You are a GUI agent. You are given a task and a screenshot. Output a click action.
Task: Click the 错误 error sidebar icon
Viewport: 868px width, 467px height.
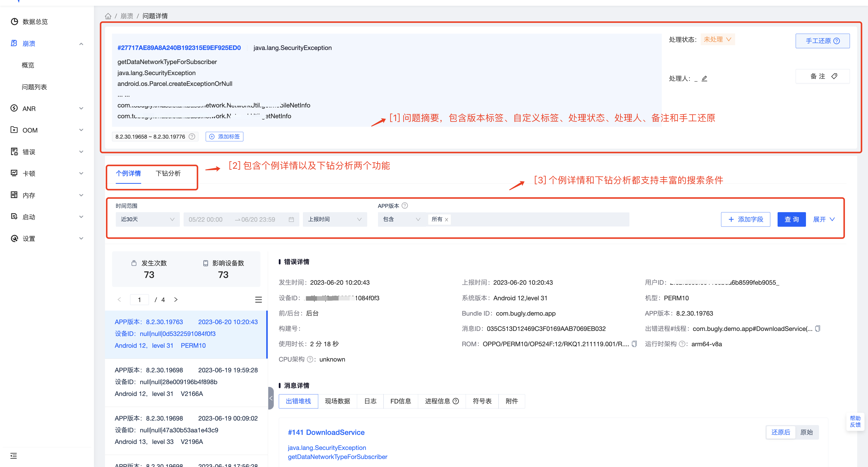coord(14,152)
